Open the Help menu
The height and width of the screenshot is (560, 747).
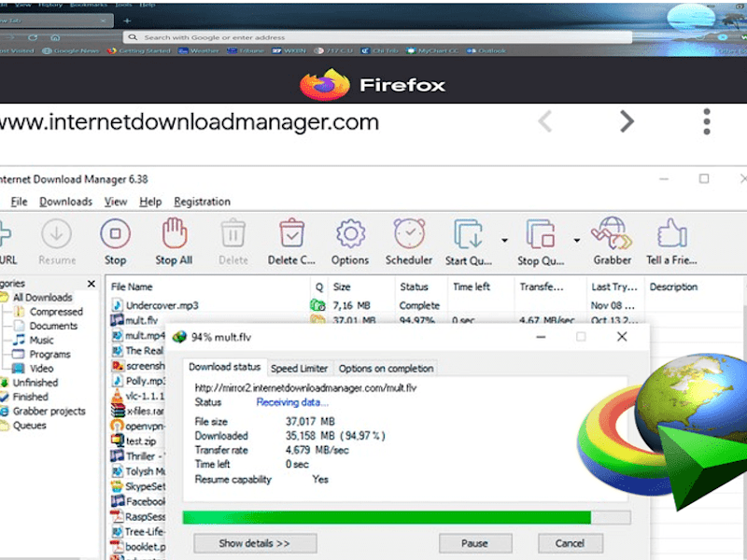click(150, 202)
